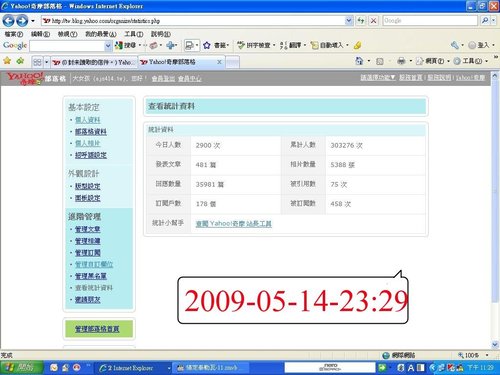
Task: Open the 部落格資料 sidebar link
Action: coord(91,132)
